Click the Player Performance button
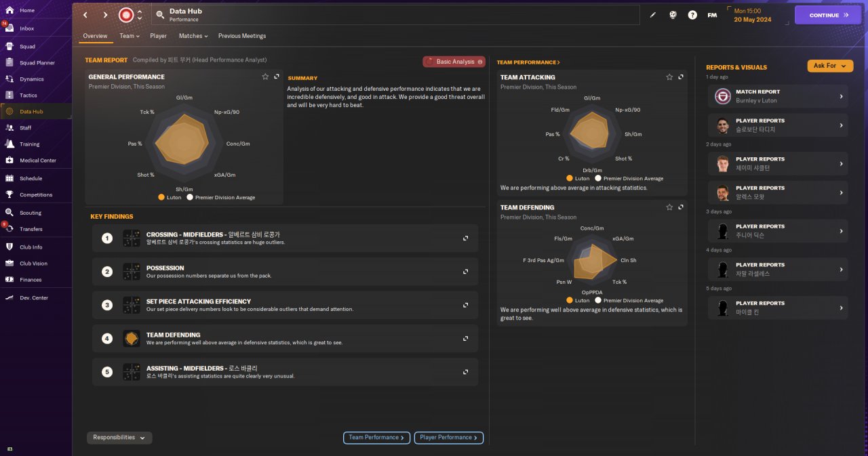This screenshot has height=456, width=868. 449,438
